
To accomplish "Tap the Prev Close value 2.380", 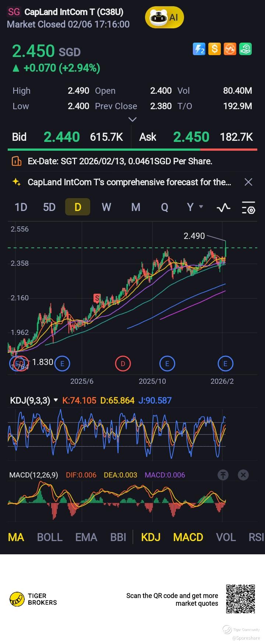I will click(161, 106).
